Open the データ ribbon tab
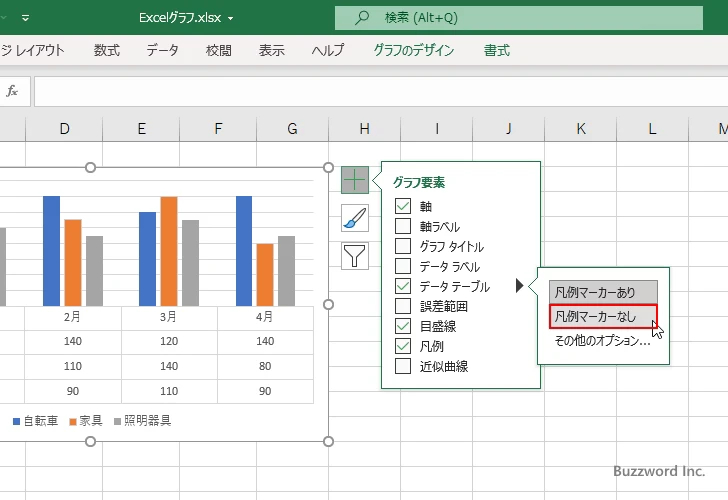 (162, 50)
